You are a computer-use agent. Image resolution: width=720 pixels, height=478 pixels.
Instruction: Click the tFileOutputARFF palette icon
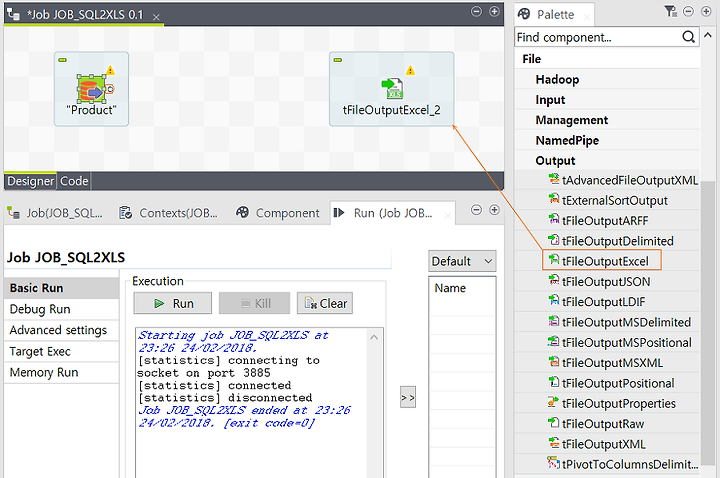[554, 219]
